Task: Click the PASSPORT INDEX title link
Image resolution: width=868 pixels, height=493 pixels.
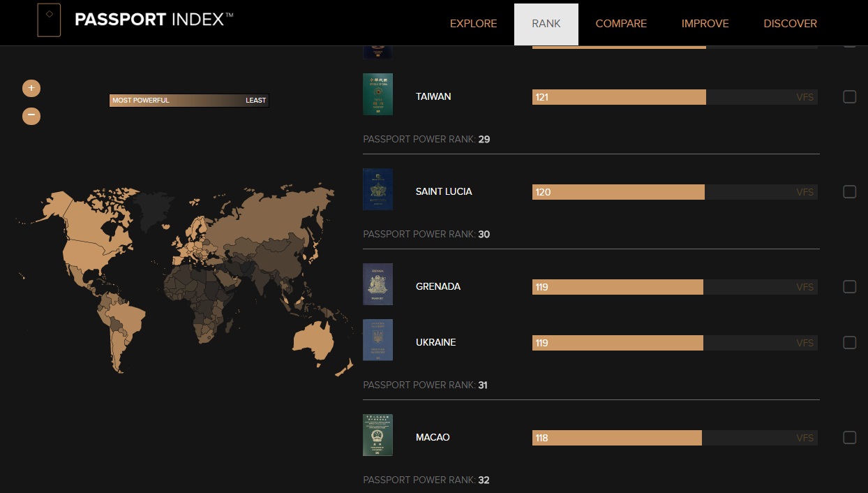Action: 154,20
